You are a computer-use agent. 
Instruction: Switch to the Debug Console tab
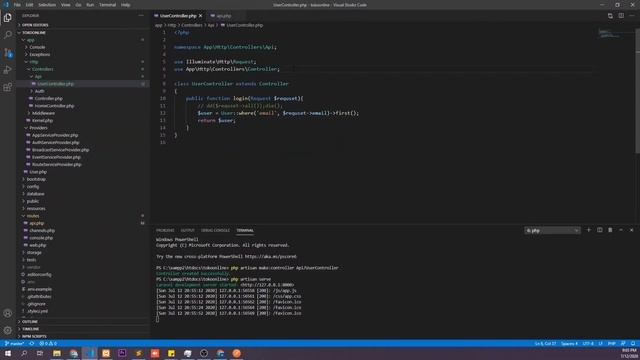(215, 231)
